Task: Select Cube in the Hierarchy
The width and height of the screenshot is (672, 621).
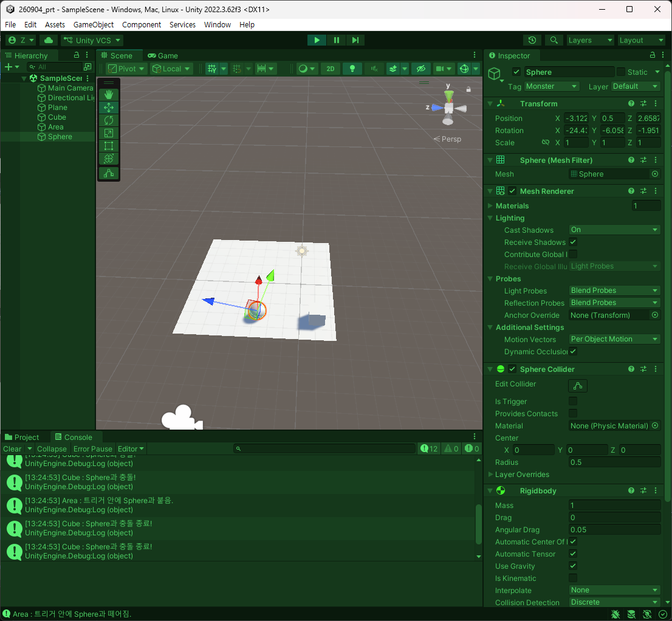Action: [x=57, y=117]
